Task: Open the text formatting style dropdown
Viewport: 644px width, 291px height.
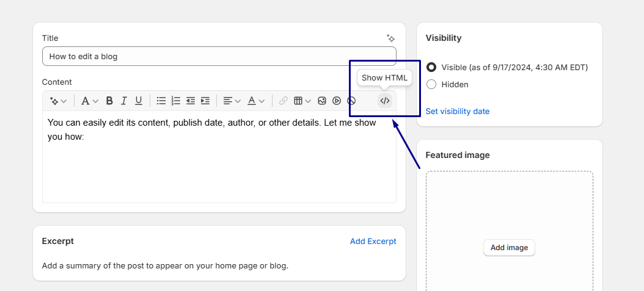Action: (x=90, y=101)
